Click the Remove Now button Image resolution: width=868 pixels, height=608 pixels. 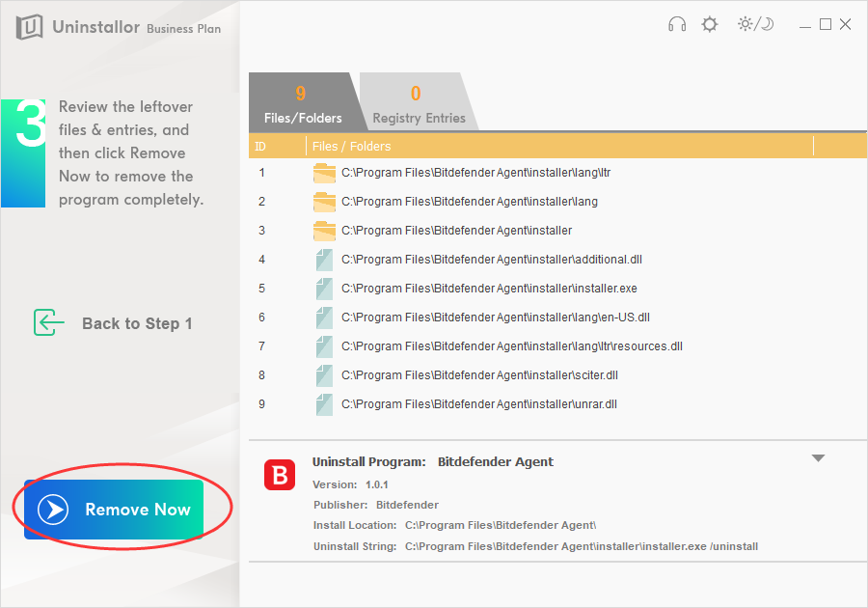tap(114, 510)
